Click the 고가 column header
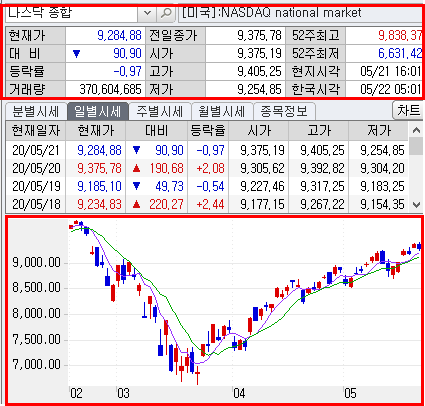425x406 pixels. (319, 131)
